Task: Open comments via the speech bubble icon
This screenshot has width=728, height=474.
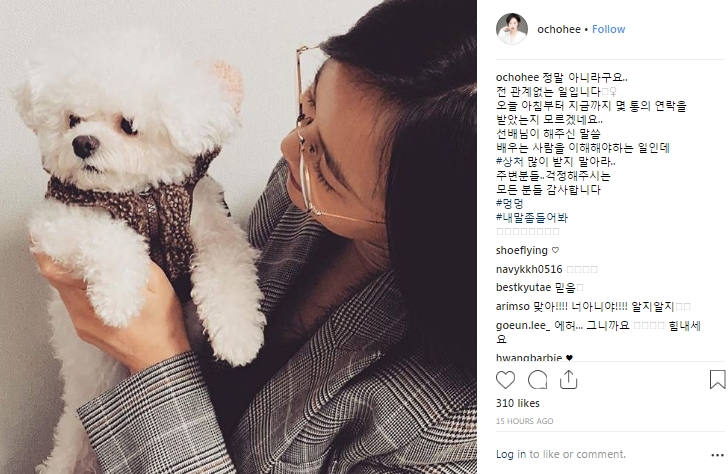Action: click(x=537, y=380)
